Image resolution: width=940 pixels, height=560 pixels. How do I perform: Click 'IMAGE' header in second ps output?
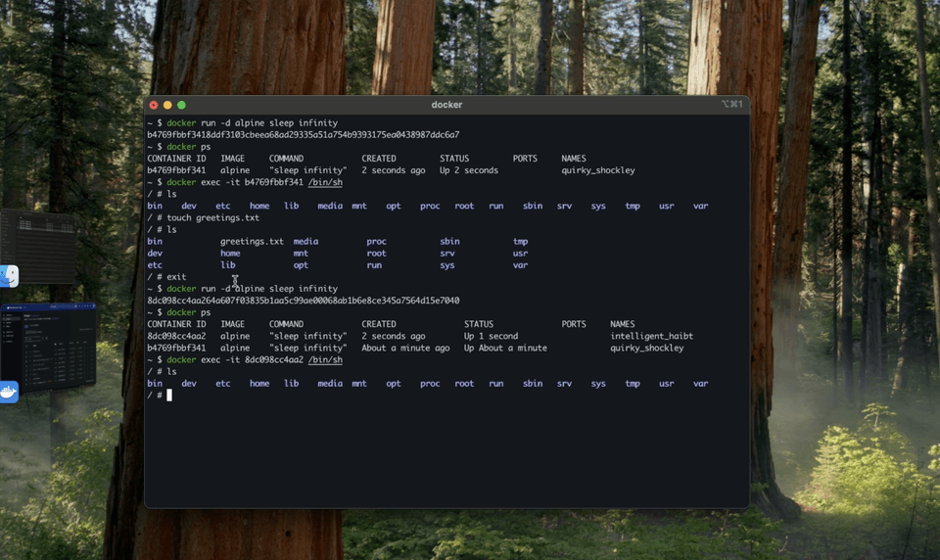(x=233, y=324)
